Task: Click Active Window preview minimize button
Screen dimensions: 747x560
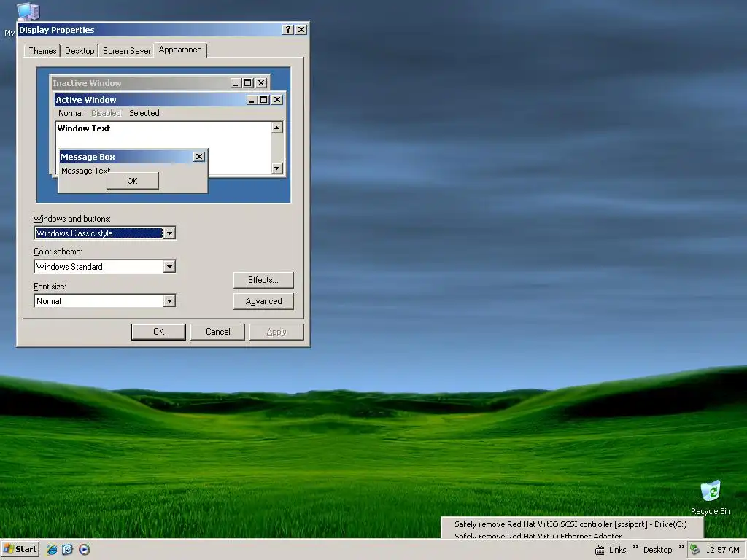Action: pos(252,99)
